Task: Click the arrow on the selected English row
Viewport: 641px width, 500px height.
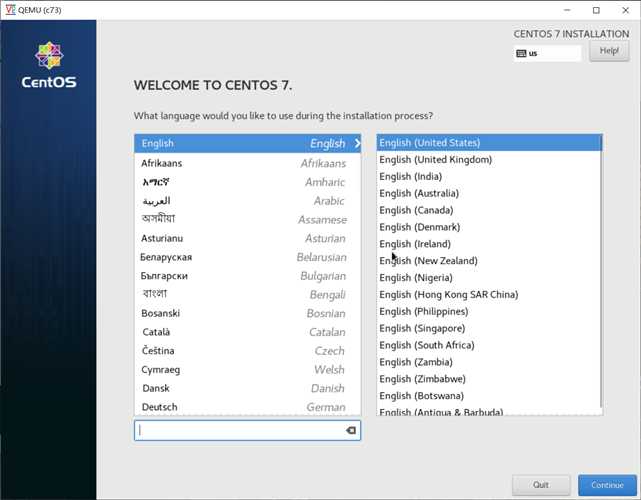Action: tap(357, 143)
